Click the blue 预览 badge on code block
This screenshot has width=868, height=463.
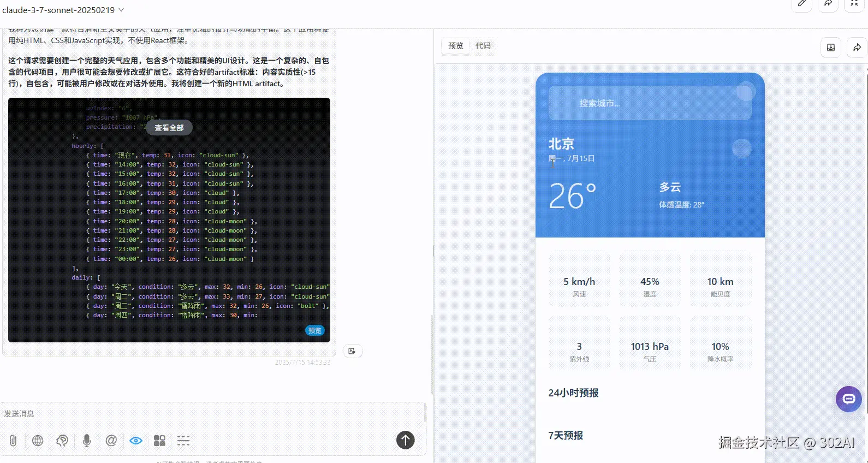click(315, 330)
